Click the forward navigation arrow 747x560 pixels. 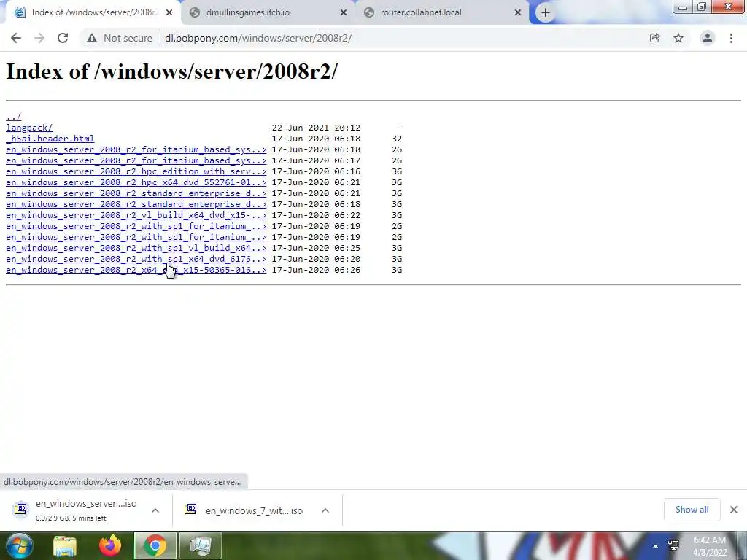[x=39, y=38]
